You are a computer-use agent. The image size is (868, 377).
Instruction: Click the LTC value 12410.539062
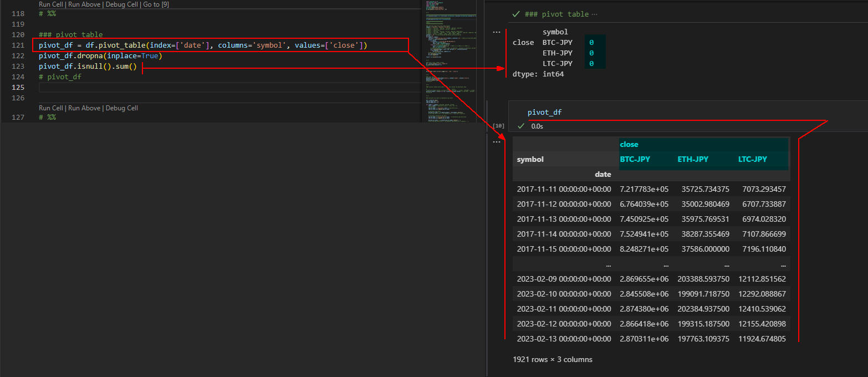[x=762, y=309]
